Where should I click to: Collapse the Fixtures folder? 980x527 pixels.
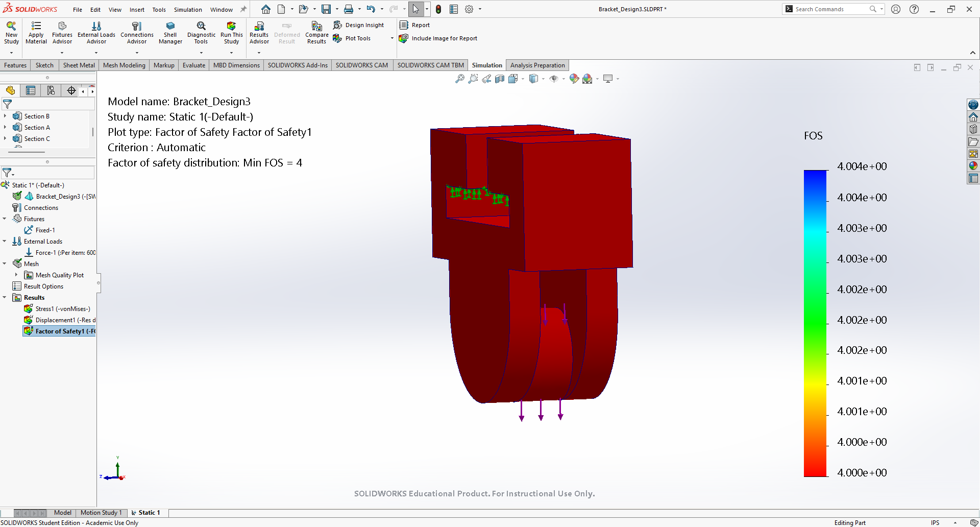click(5, 219)
